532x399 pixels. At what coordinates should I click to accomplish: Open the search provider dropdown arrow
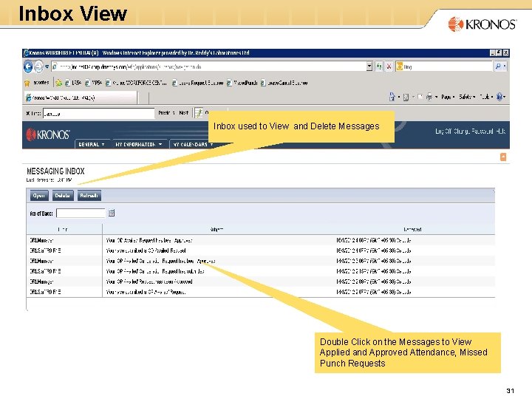(x=505, y=66)
